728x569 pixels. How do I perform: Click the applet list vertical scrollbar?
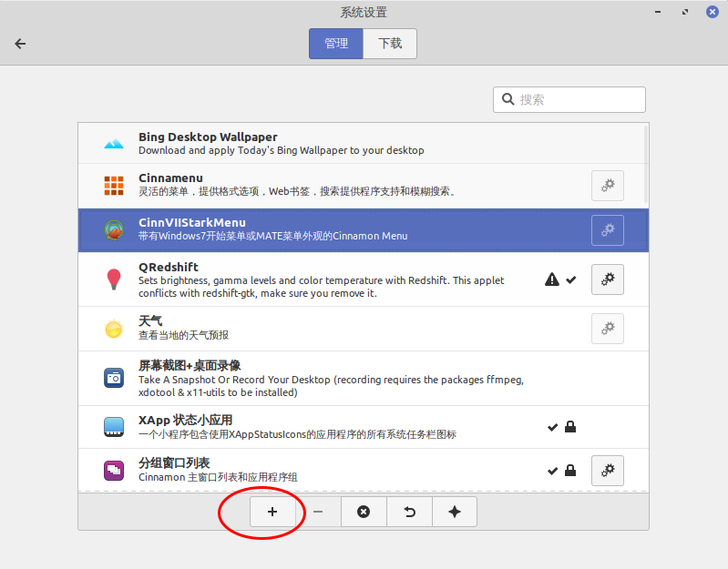(x=646, y=165)
